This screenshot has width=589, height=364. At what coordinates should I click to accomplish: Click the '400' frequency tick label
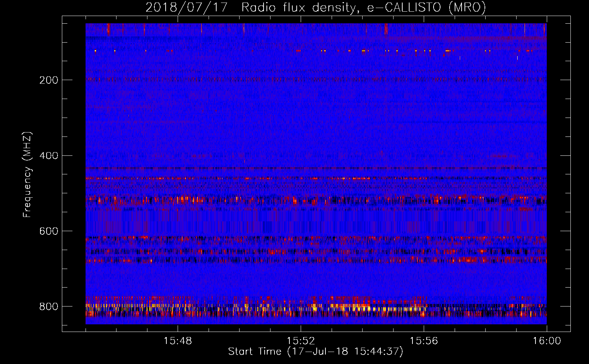pos(49,156)
